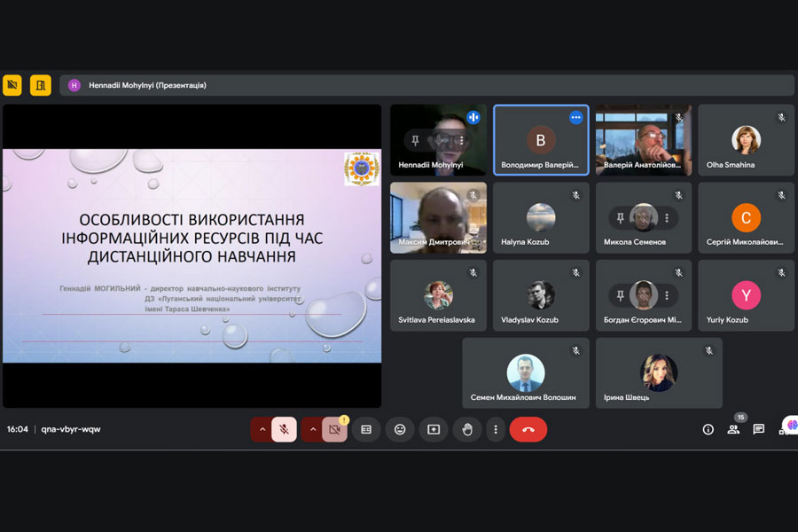Click the Ірина Швець name label
798x532 pixels.
coord(627,397)
